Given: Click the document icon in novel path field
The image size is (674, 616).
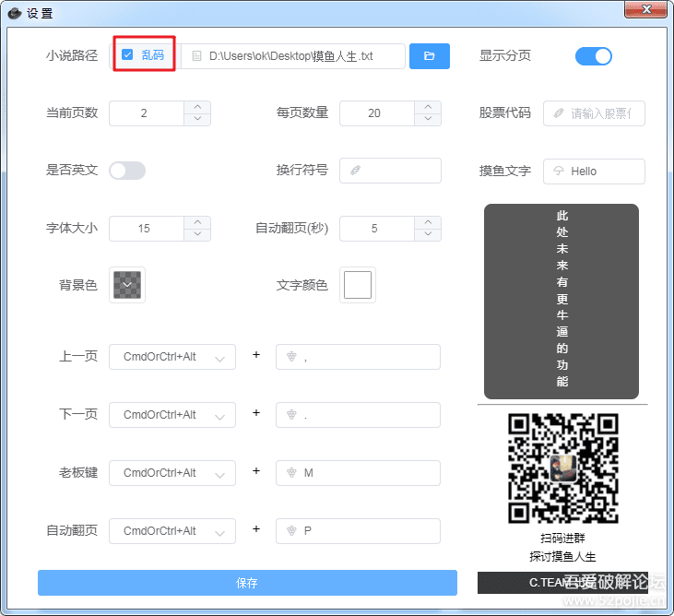Looking at the screenshot, I should (195, 56).
